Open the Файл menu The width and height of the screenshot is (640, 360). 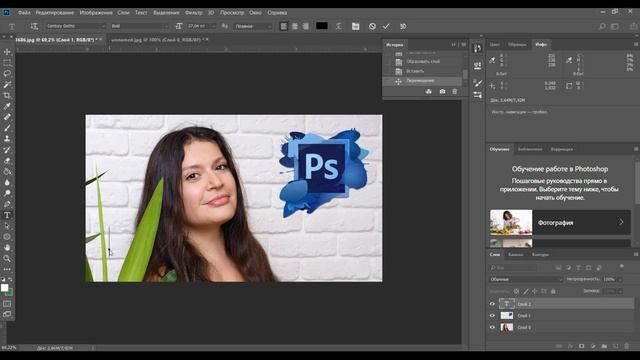click(x=24, y=13)
